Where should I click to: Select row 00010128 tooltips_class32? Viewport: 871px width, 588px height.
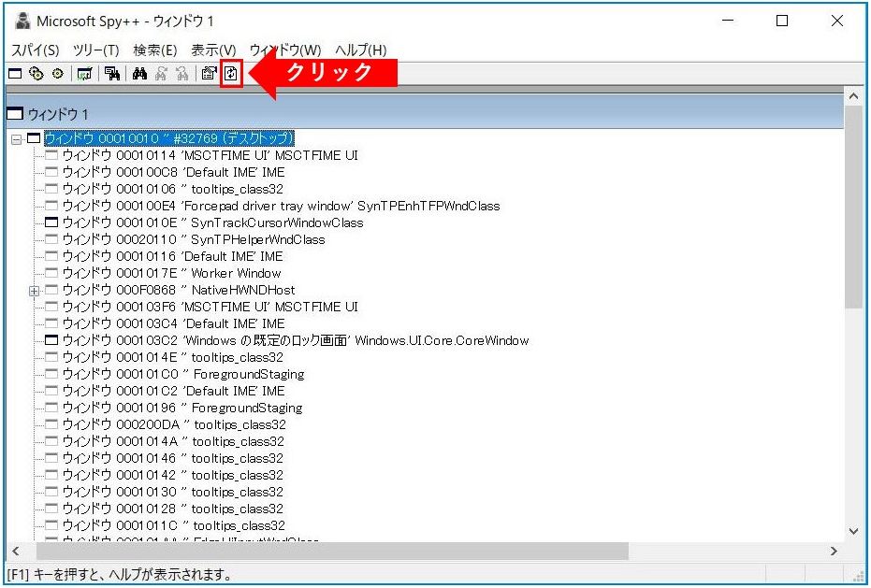coord(173,509)
